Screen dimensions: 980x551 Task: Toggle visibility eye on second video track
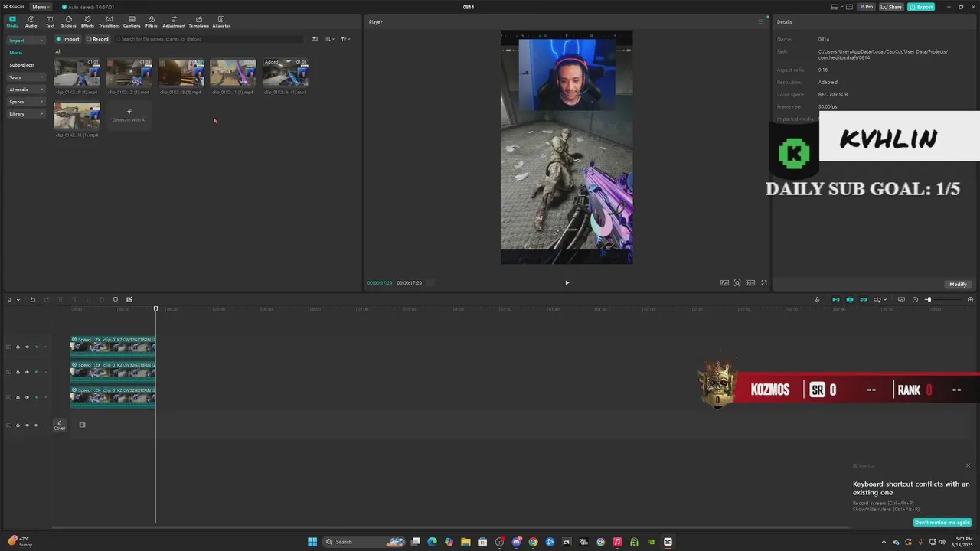27,372
